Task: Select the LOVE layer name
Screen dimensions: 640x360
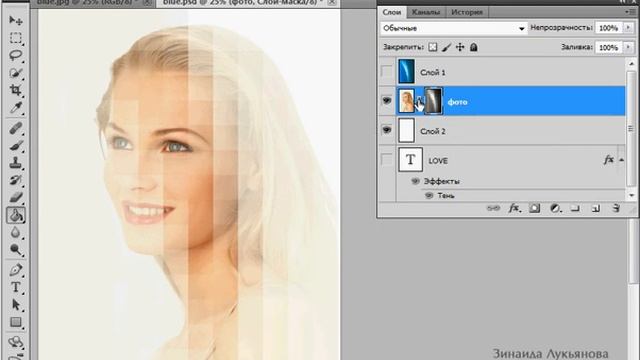Action: pos(438,161)
